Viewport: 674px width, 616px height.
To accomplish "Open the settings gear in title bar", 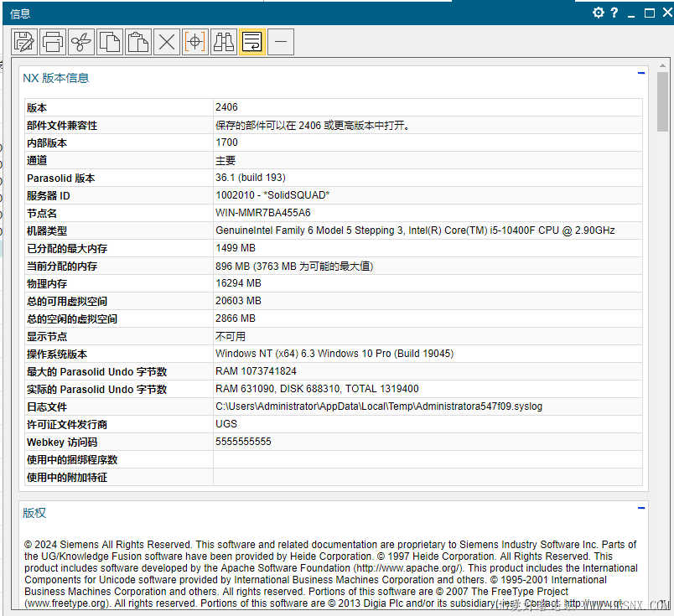I will 598,13.
